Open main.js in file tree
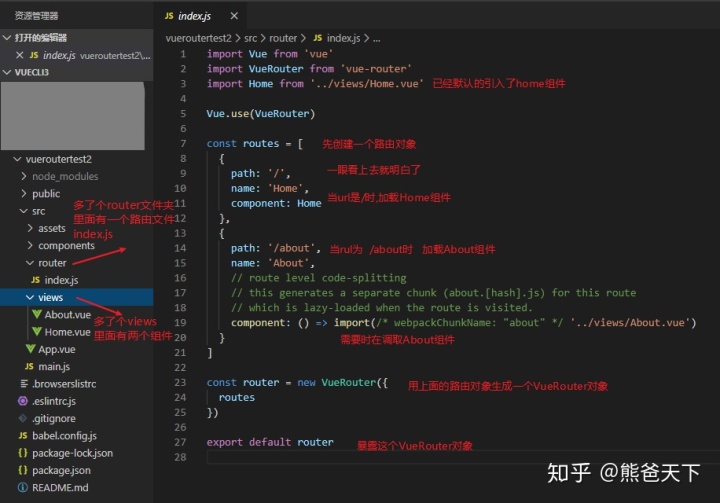720x503 pixels. tap(54, 367)
